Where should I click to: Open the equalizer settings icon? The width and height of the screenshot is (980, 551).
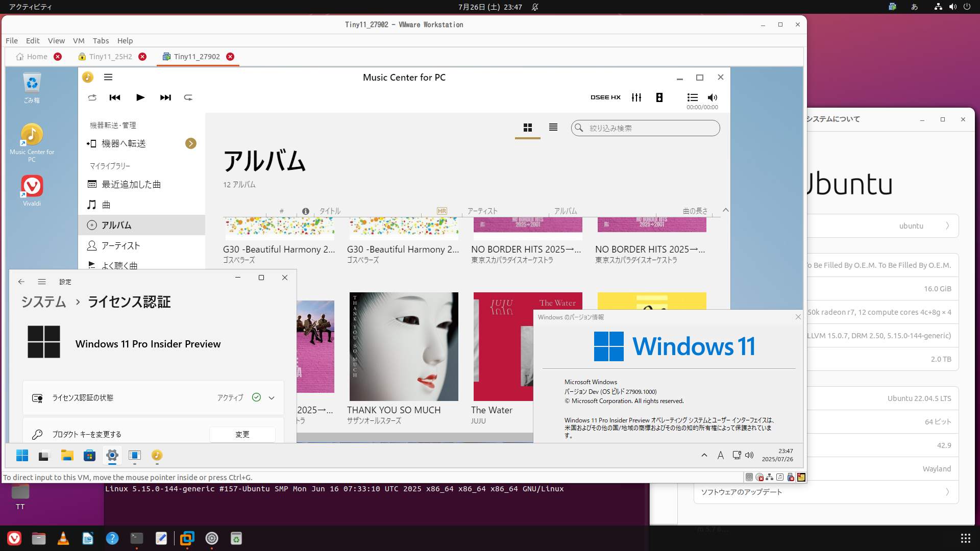(636, 97)
